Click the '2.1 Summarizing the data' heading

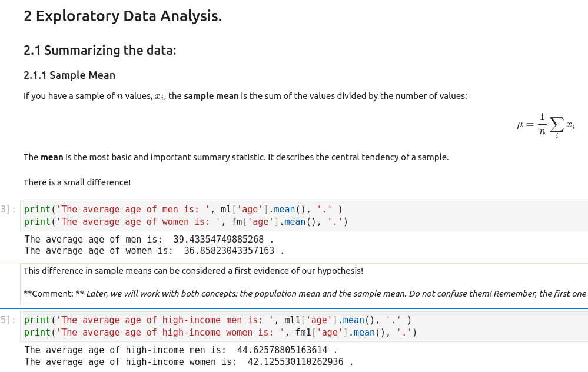click(99, 50)
